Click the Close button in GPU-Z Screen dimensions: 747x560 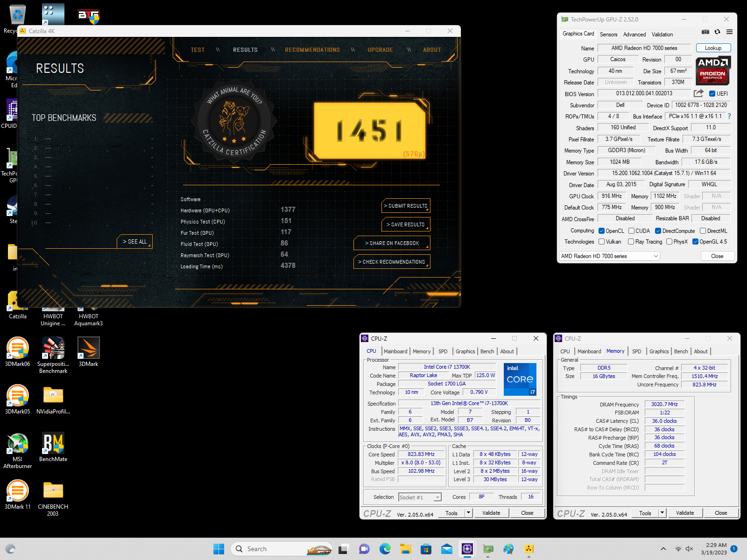(x=717, y=256)
